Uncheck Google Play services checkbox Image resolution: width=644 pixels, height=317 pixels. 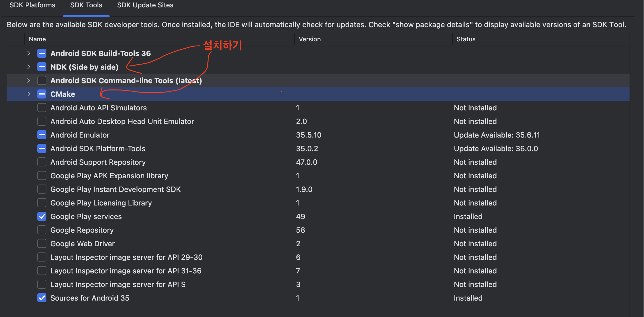pos(42,217)
